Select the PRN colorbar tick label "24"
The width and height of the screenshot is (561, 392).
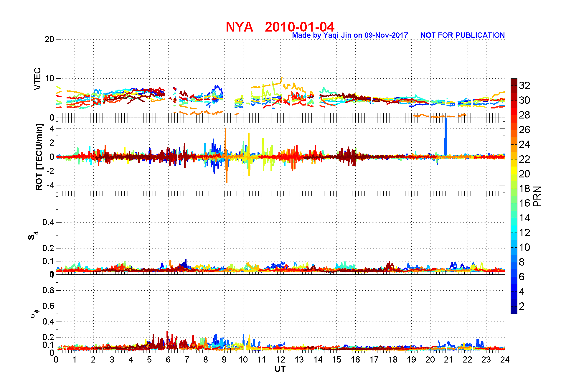click(x=524, y=144)
